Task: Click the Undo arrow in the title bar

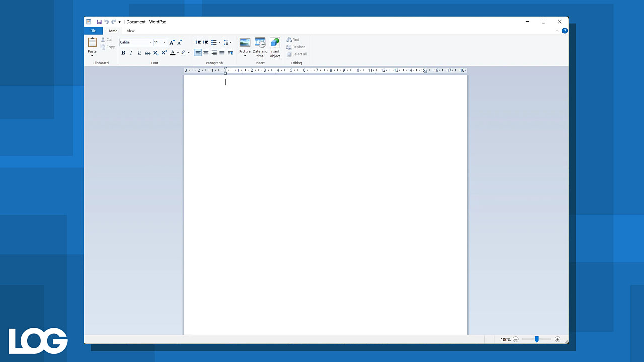Action: [106, 22]
